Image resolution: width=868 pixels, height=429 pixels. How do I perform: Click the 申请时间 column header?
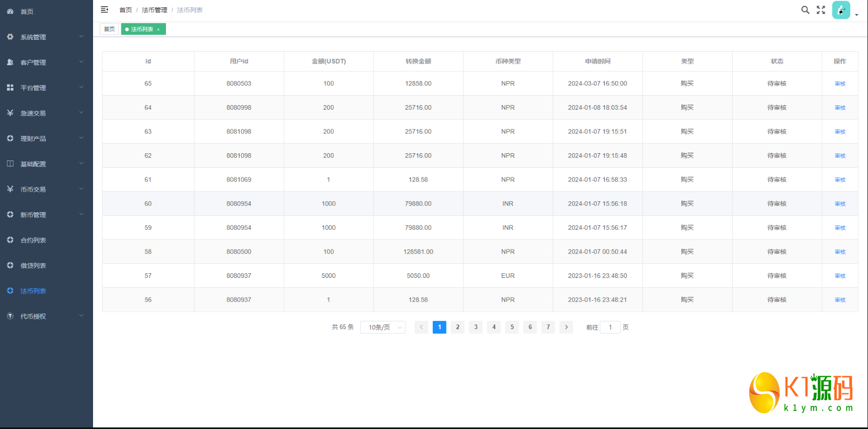pos(598,61)
